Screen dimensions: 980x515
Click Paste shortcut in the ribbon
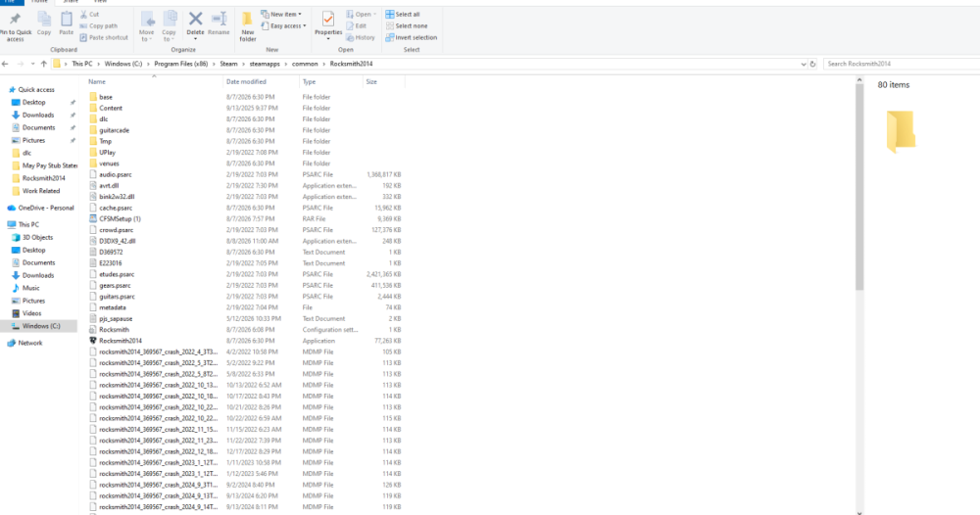tap(104, 37)
